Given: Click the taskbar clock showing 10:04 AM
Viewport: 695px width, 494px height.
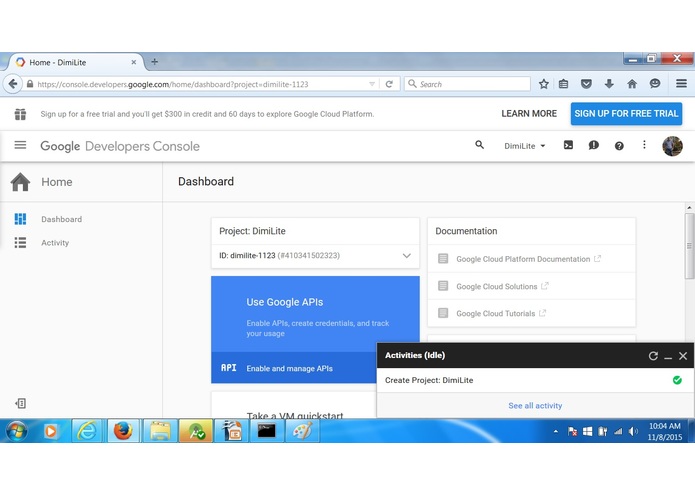Looking at the screenshot, I should pos(664,431).
